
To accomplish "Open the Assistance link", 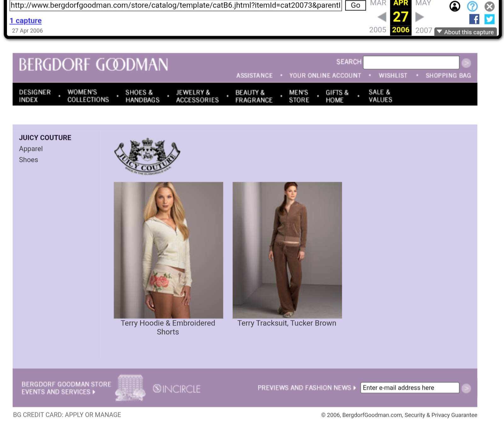I will click(x=255, y=76).
